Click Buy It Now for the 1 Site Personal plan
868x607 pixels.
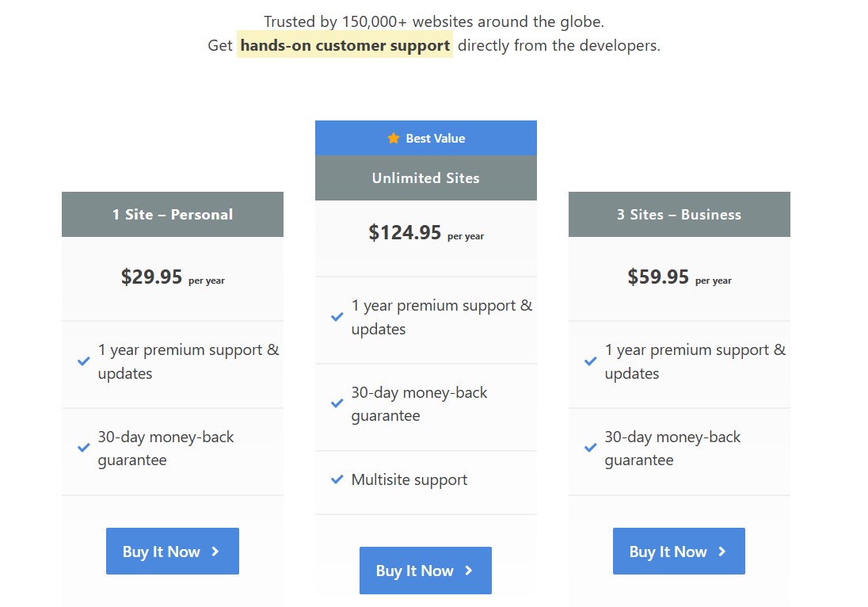click(172, 551)
